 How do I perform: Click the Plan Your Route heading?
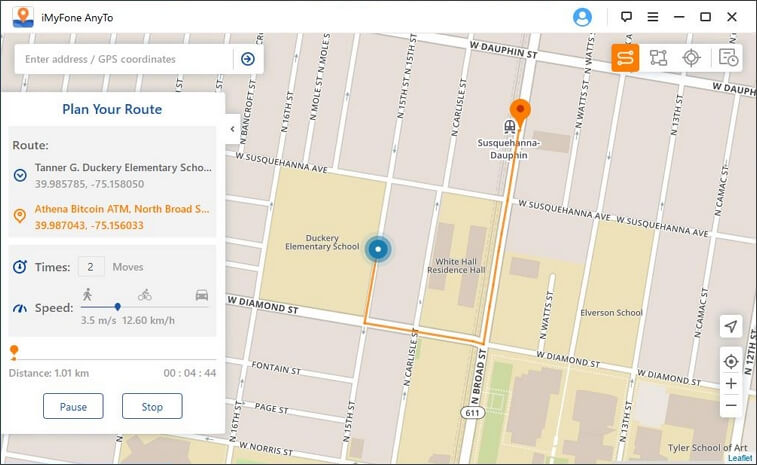(x=112, y=110)
